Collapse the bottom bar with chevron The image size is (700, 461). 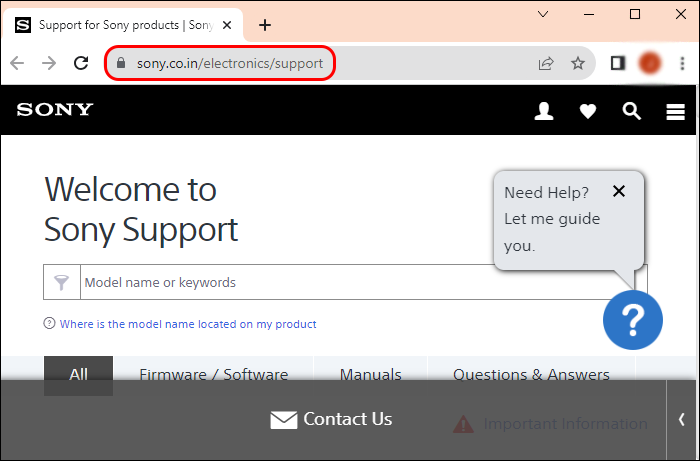tap(682, 420)
